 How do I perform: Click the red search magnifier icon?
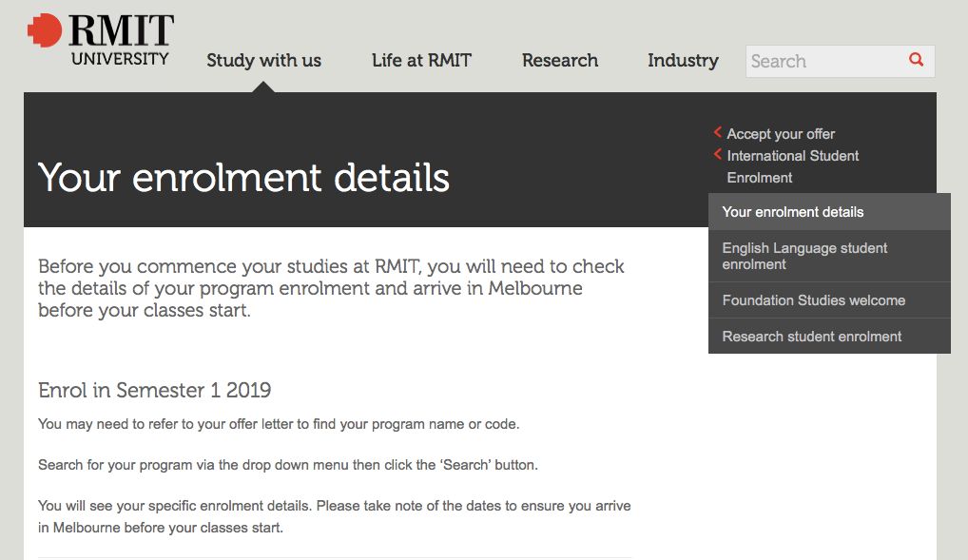coord(916,60)
